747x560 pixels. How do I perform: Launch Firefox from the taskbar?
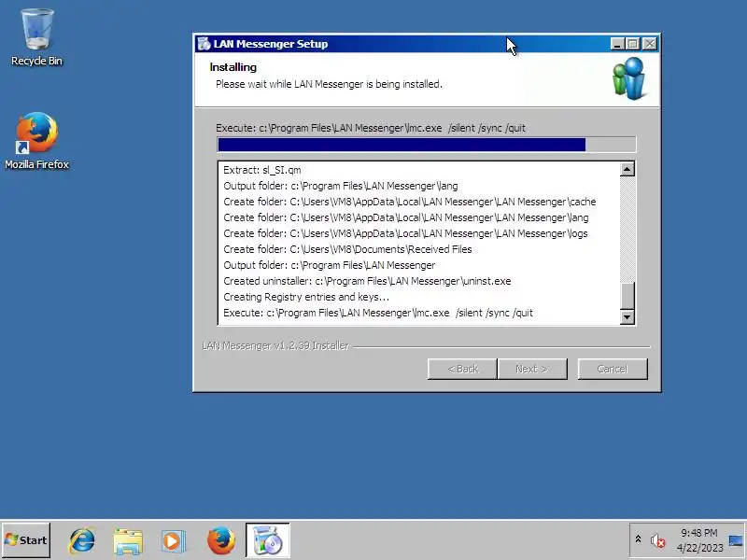click(x=220, y=540)
